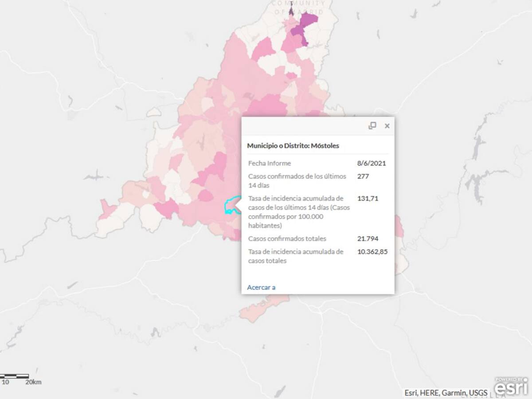Select the pink municipality on the far western edge
Image resolution: width=532 pixels, height=399 pixels.
[x=106, y=209]
